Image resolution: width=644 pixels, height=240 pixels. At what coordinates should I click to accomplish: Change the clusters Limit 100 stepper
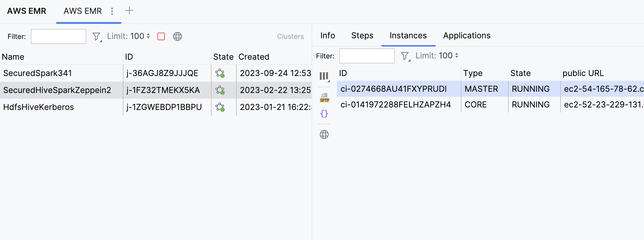tap(148, 36)
